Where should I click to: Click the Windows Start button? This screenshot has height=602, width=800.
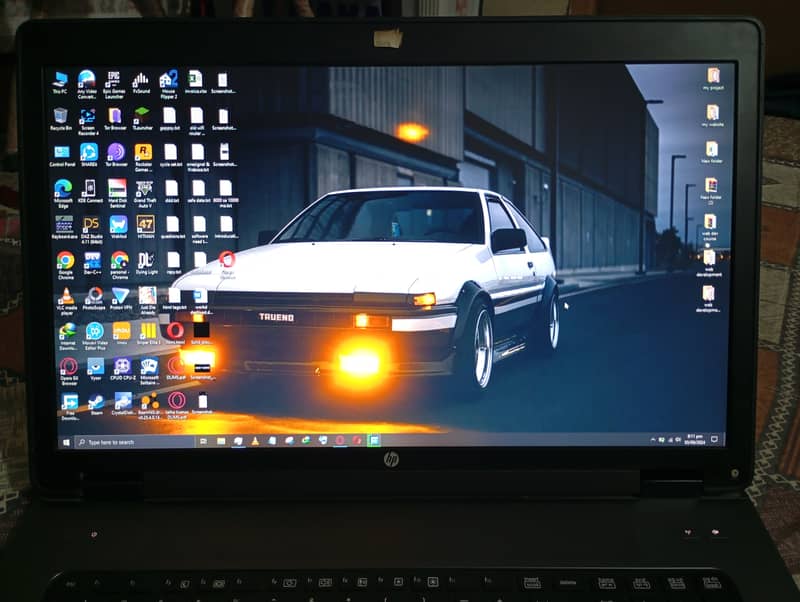[66, 441]
